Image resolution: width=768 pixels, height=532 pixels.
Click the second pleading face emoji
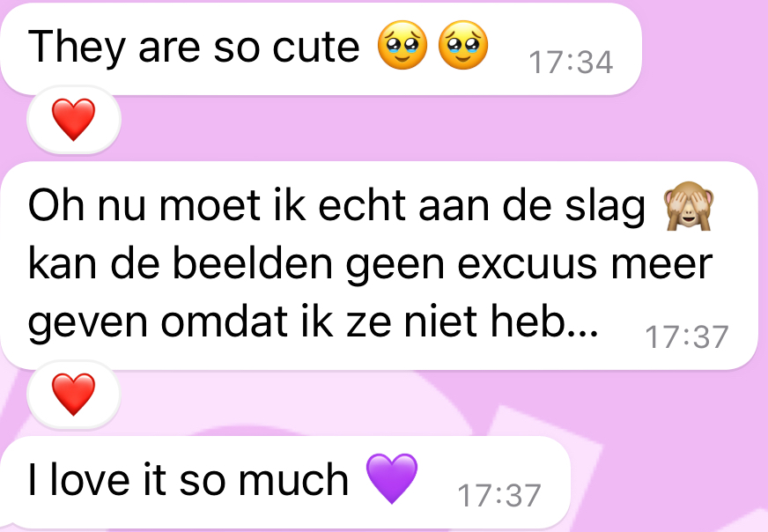click(463, 45)
